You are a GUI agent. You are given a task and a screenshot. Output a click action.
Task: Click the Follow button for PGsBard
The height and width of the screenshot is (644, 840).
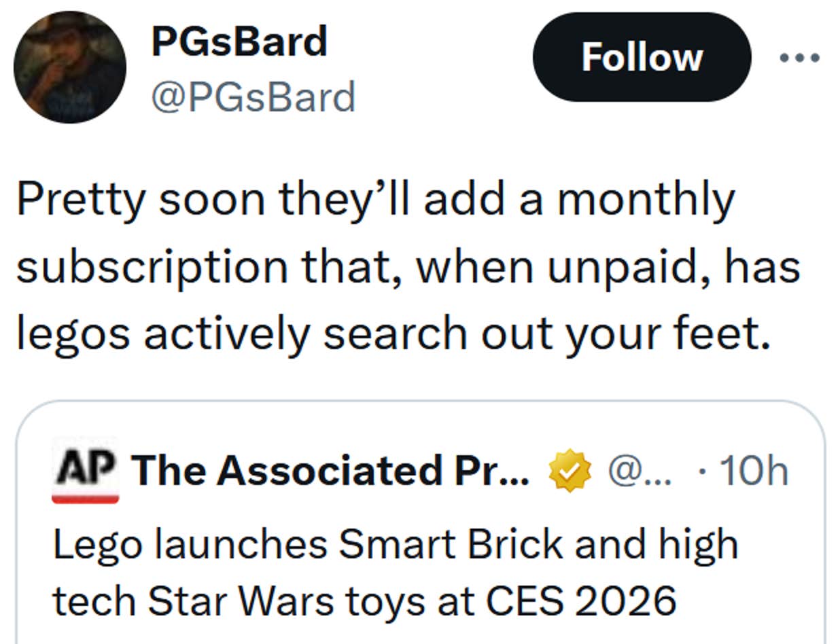coord(642,57)
